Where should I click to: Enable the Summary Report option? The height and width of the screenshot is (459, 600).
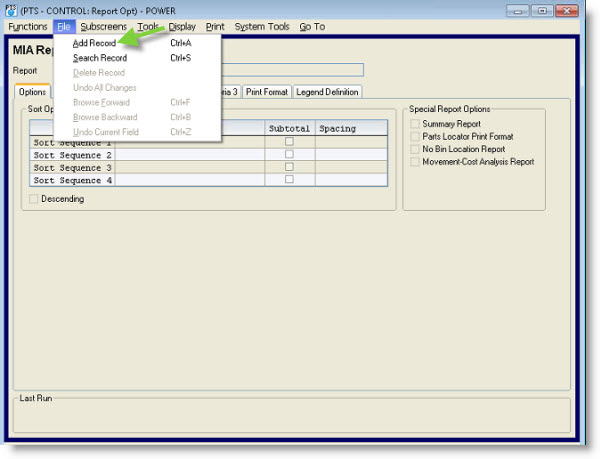(415, 124)
